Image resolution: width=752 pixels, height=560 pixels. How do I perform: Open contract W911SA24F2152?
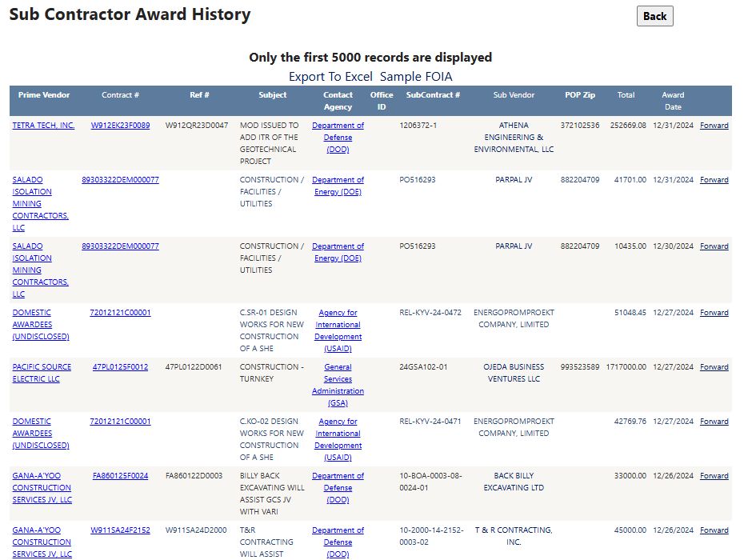point(120,530)
